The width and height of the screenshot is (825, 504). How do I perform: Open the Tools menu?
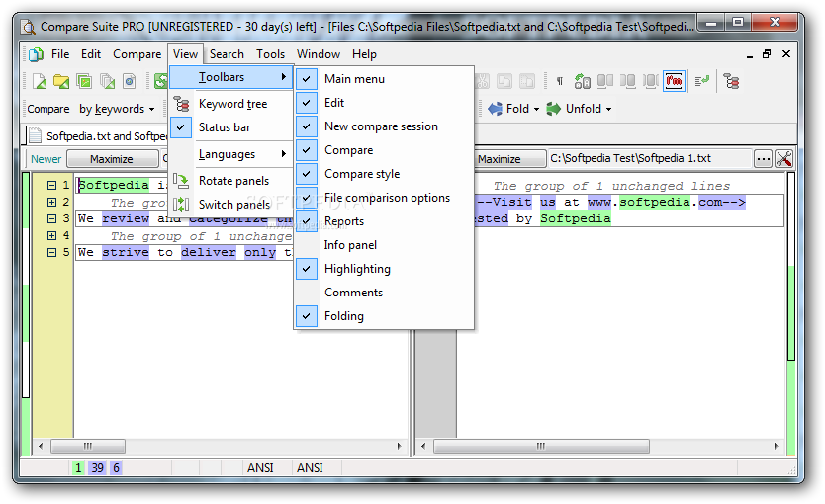[270, 54]
